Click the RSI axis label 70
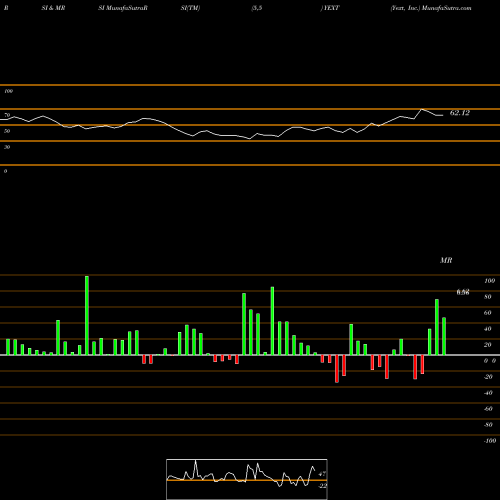This screenshot has height=500, width=500. pos(7,115)
